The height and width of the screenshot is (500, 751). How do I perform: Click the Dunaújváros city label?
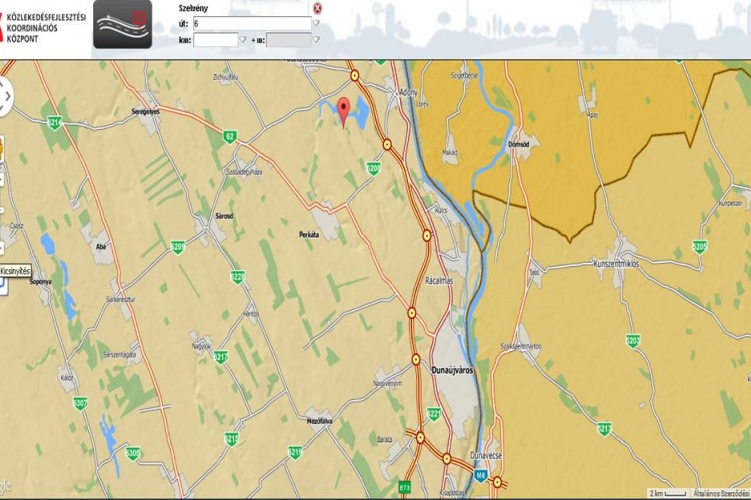(452, 368)
